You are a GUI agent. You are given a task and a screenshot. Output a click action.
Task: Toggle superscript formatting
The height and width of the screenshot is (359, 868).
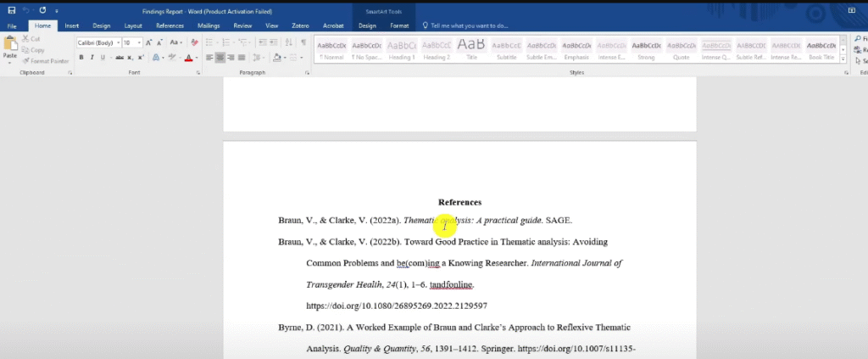141,57
